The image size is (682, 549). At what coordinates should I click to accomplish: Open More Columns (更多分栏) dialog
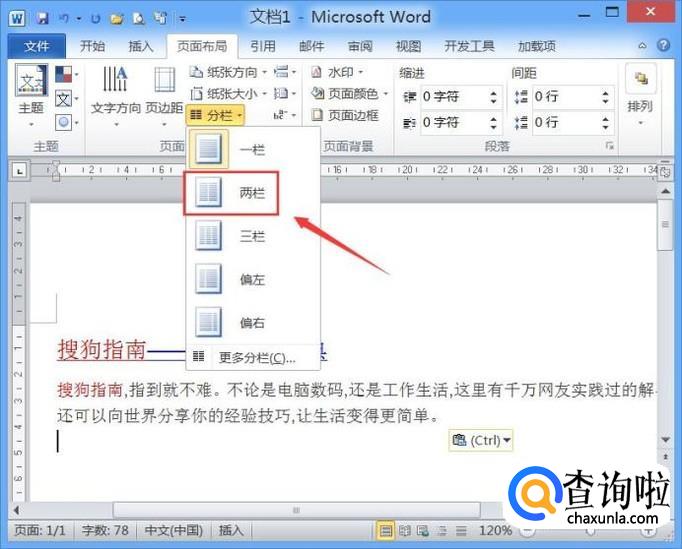click(x=253, y=358)
